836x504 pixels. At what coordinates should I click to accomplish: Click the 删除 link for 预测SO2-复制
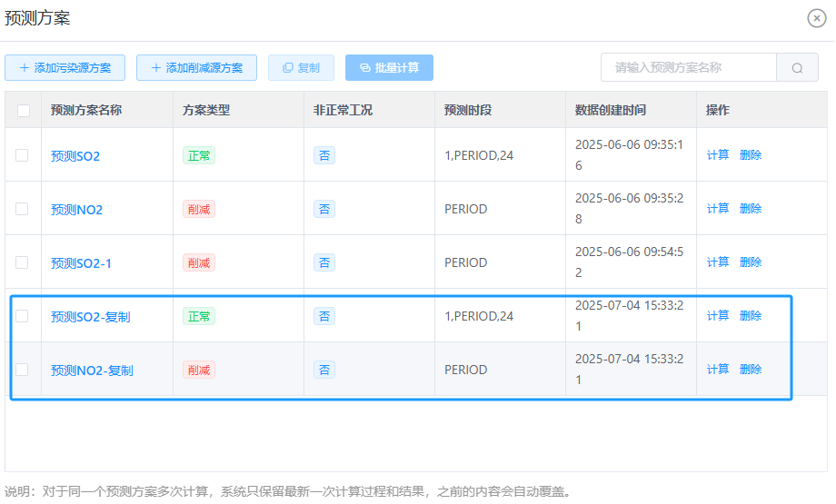pos(751,316)
